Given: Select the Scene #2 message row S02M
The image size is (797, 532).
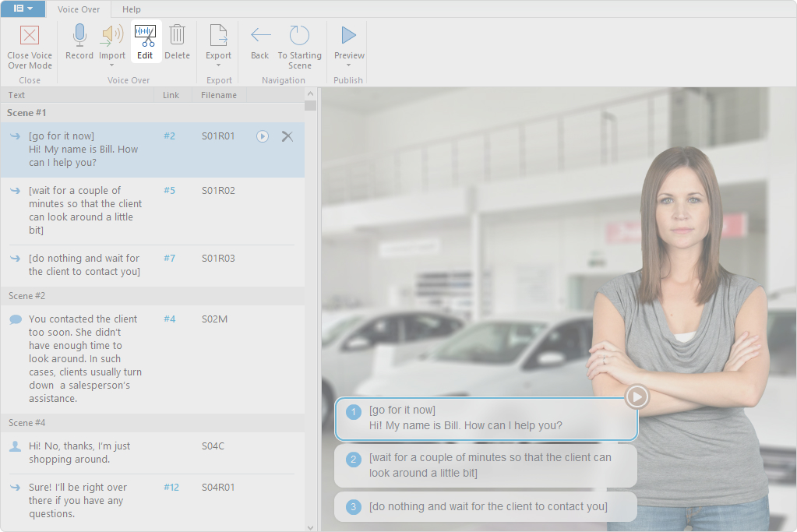Looking at the screenshot, I should click(152, 358).
